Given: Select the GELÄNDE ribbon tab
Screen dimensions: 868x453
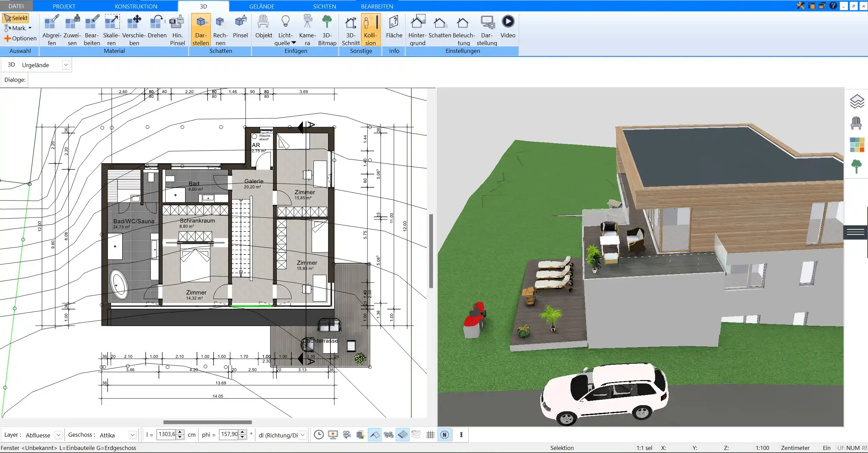Looking at the screenshot, I should pos(262,6).
